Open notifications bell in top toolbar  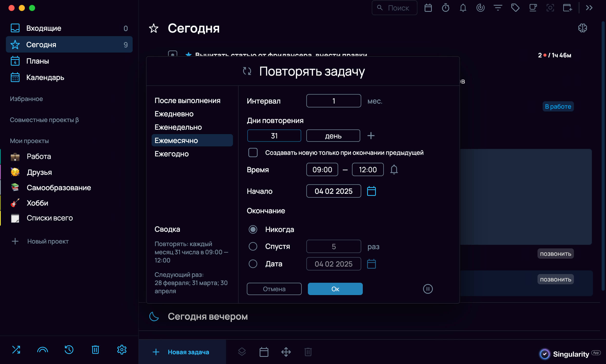pyautogui.click(x=463, y=8)
